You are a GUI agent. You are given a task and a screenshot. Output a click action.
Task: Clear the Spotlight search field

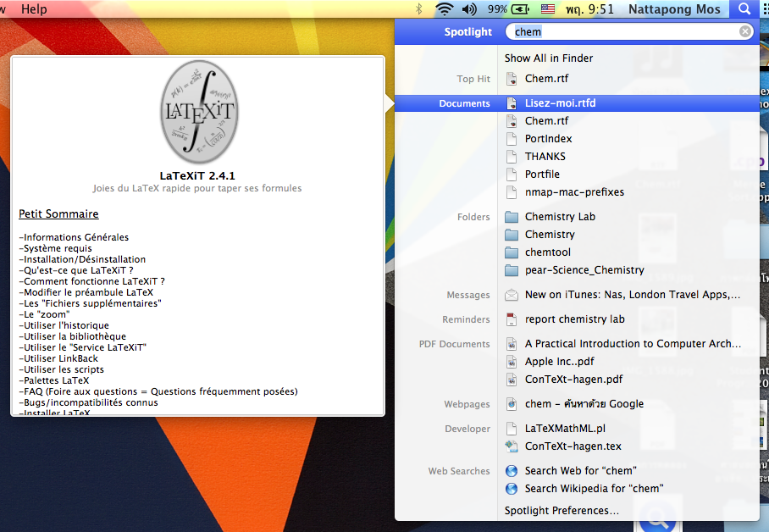pyautogui.click(x=745, y=31)
